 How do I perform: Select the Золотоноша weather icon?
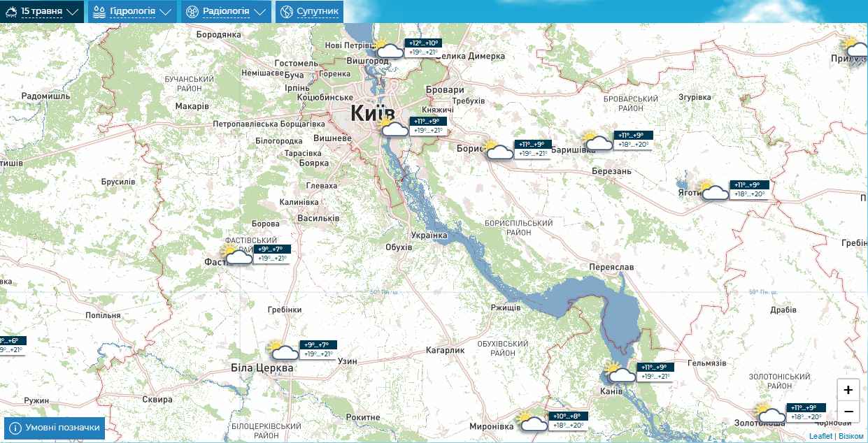point(771,413)
